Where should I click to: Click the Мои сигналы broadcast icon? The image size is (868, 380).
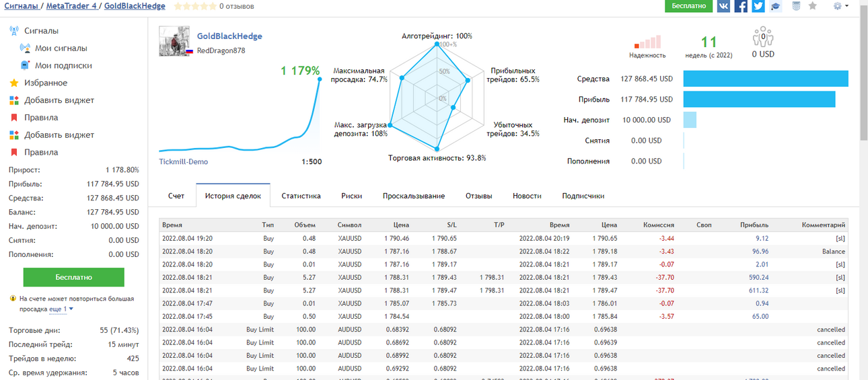pos(26,48)
